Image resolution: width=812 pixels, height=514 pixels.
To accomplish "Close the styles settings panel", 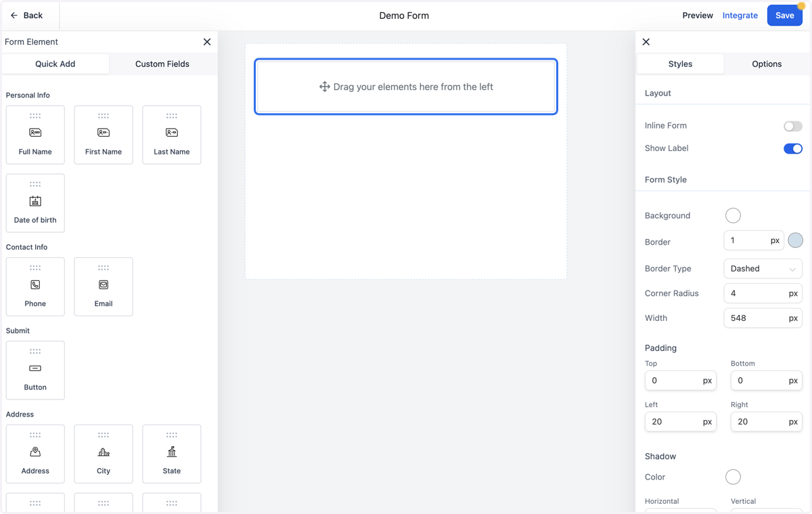I will [x=646, y=42].
